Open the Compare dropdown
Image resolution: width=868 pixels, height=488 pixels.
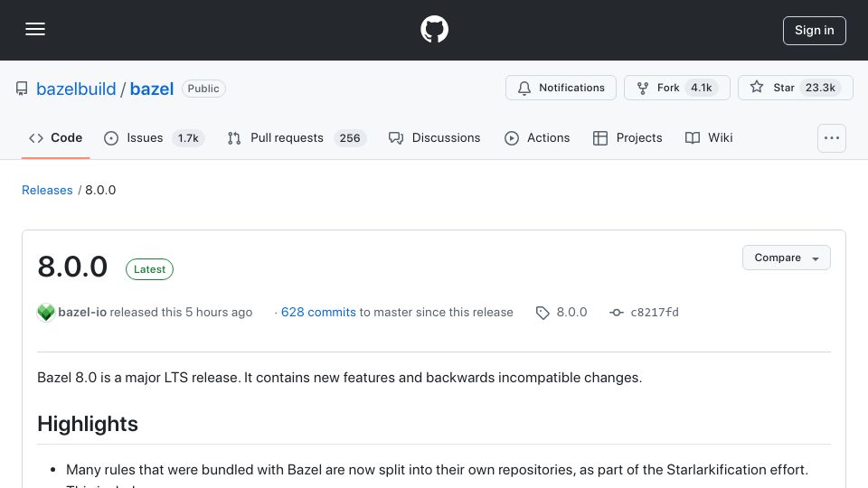coord(786,258)
